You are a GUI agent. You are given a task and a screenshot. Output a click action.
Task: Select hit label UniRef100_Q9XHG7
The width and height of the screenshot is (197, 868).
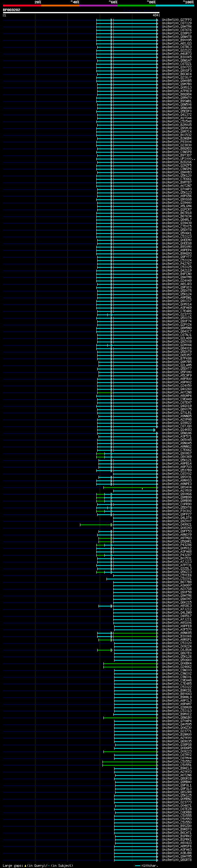tap(177, 453)
